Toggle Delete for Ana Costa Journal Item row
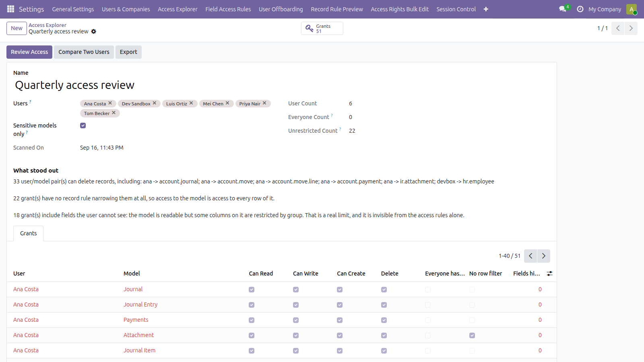 click(x=384, y=351)
